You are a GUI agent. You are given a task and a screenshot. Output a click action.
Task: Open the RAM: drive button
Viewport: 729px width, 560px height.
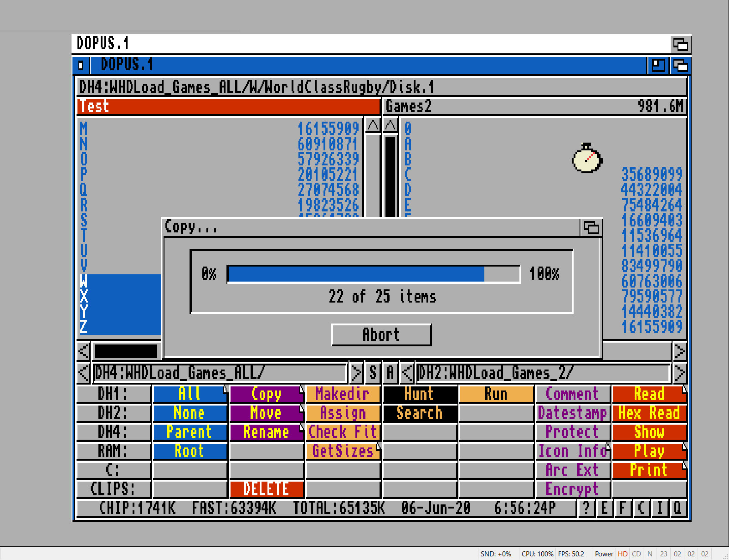(113, 451)
